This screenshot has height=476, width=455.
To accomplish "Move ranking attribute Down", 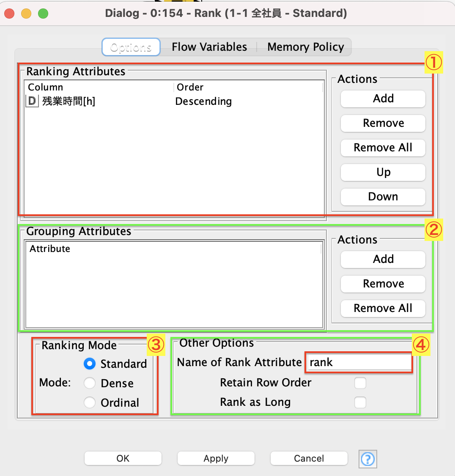I will [383, 197].
